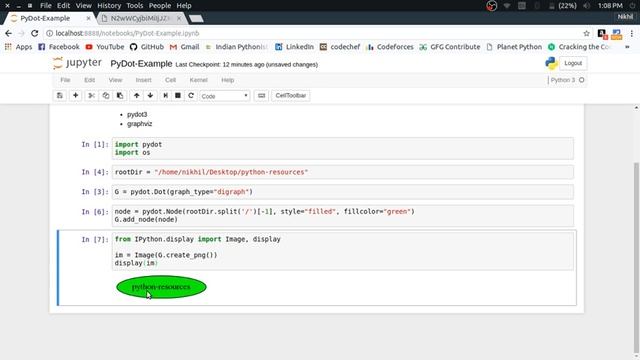Screen dimensions: 640x360
Task: Open the Facebook bookmark
Action: point(59,47)
